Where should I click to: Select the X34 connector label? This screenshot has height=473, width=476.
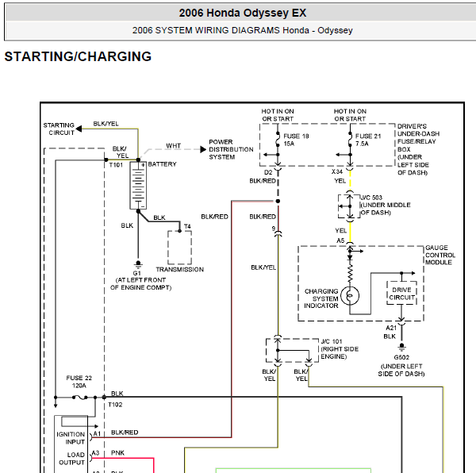(337, 171)
